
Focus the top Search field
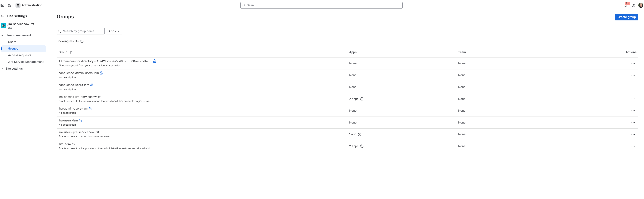click(321, 5)
